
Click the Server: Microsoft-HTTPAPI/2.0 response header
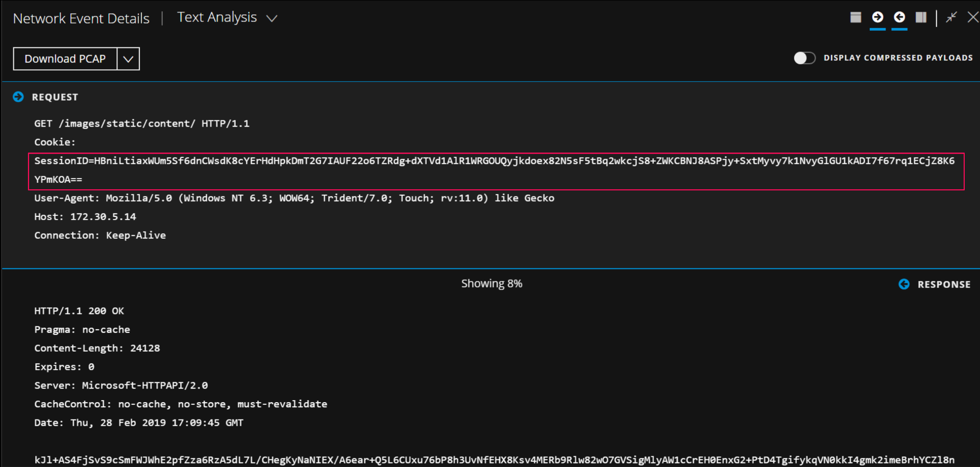point(121,385)
